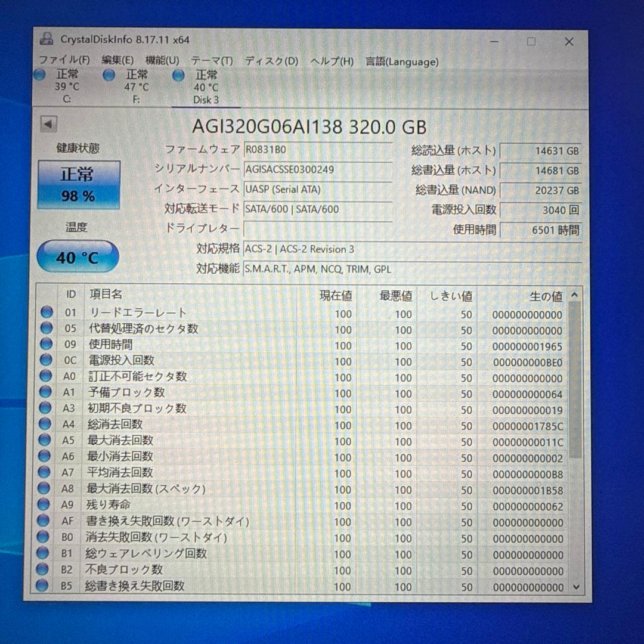Click the status icon for attribute 09

pos(46,344)
